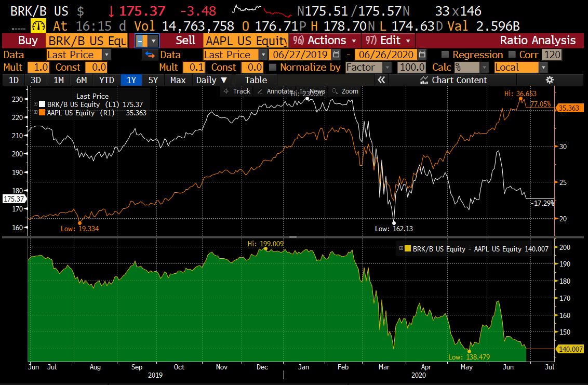Image resolution: width=588 pixels, height=385 pixels.
Task: Select the 1M range tab
Action: coord(59,80)
